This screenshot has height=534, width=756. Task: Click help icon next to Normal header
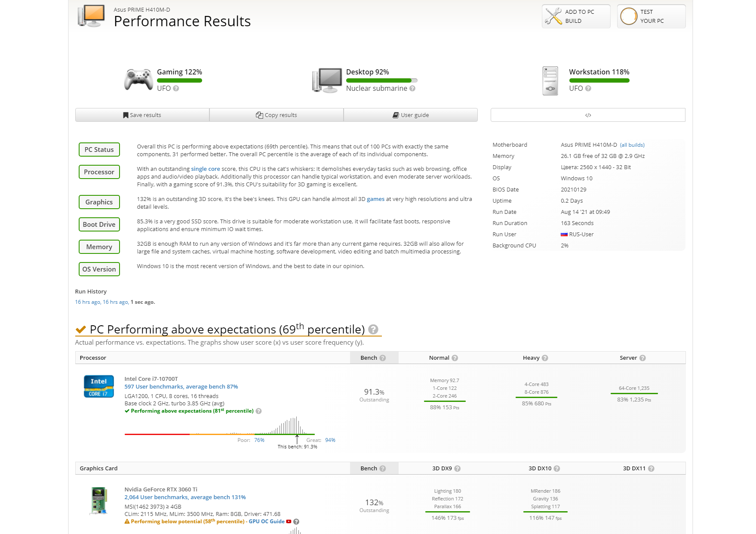pyautogui.click(x=455, y=358)
